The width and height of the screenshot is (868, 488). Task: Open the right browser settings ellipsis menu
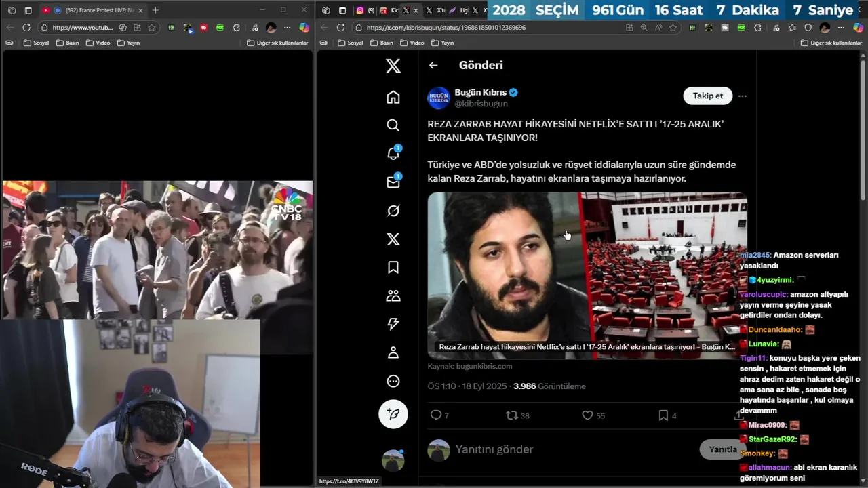(842, 28)
